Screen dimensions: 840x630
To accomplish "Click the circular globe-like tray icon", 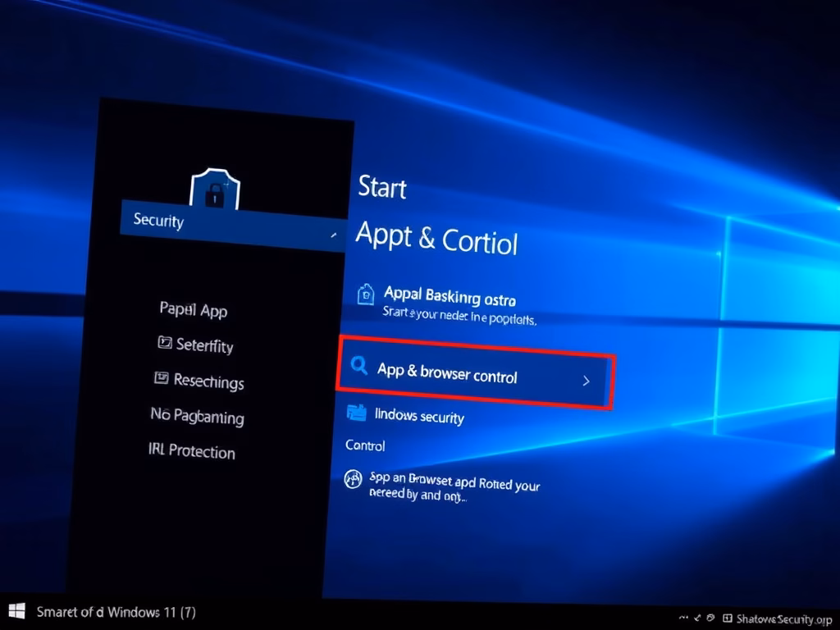I will (x=711, y=618).
